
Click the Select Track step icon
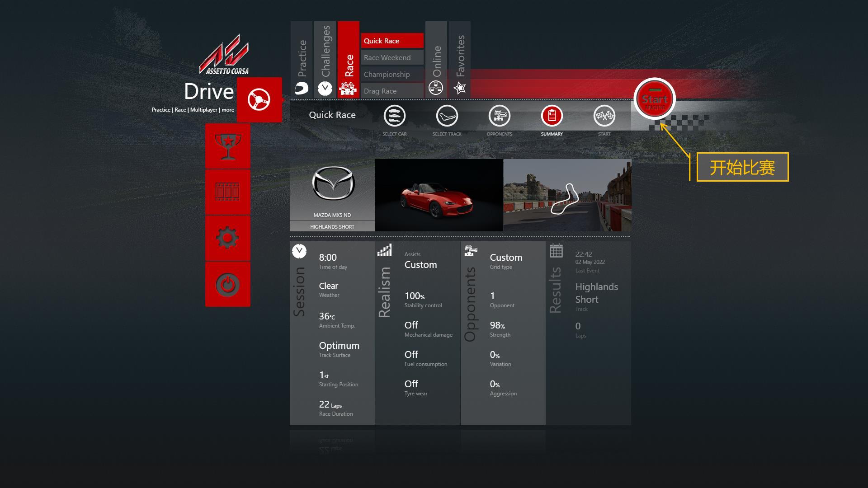447,116
